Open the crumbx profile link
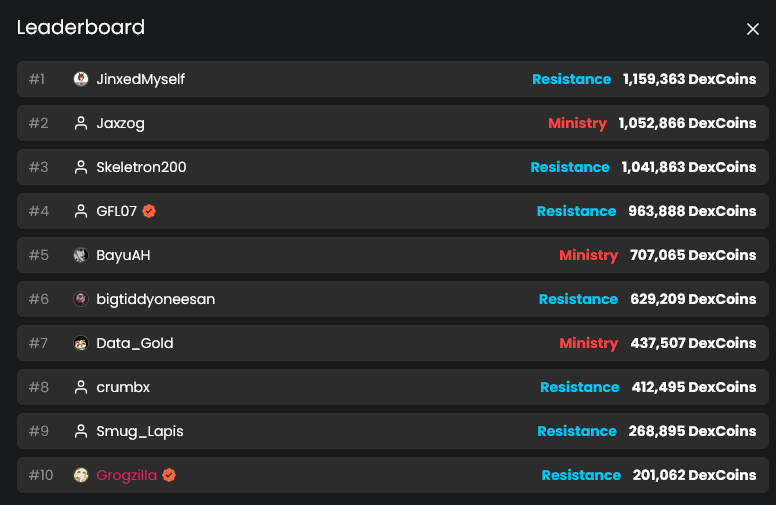This screenshot has height=505, width=776. point(123,387)
